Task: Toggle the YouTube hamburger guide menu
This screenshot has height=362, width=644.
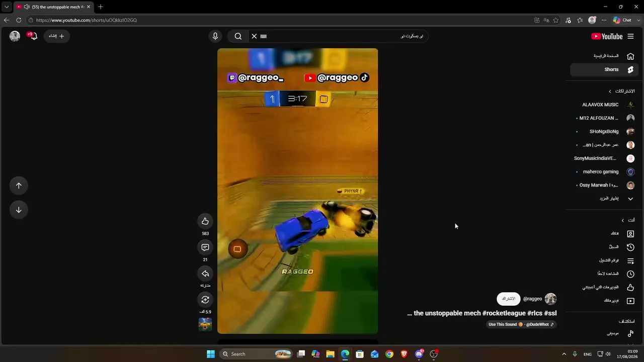Action: point(630,36)
